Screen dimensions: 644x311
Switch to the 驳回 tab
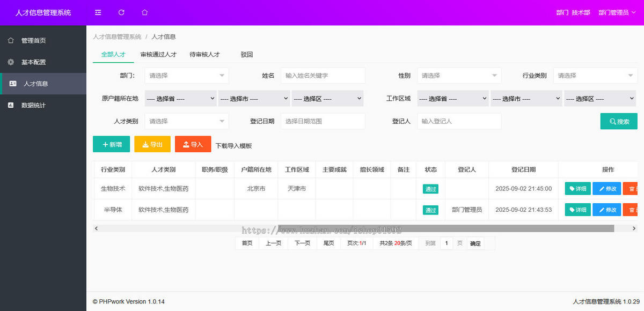click(x=247, y=54)
